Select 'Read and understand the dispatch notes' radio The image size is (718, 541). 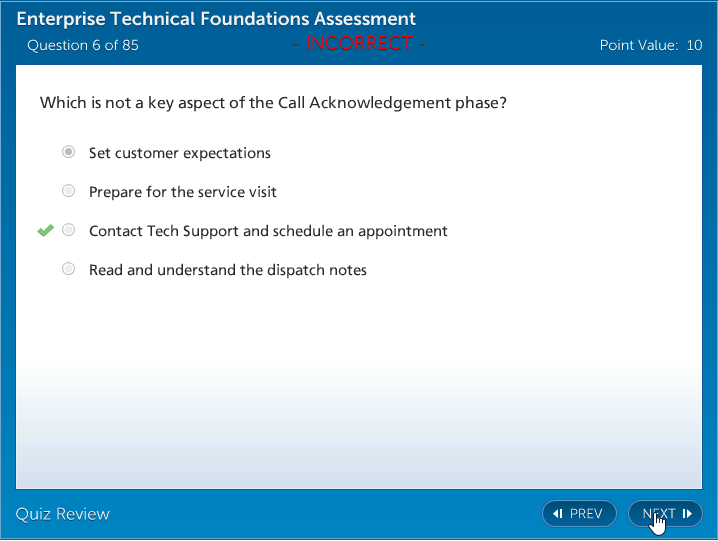(68, 269)
